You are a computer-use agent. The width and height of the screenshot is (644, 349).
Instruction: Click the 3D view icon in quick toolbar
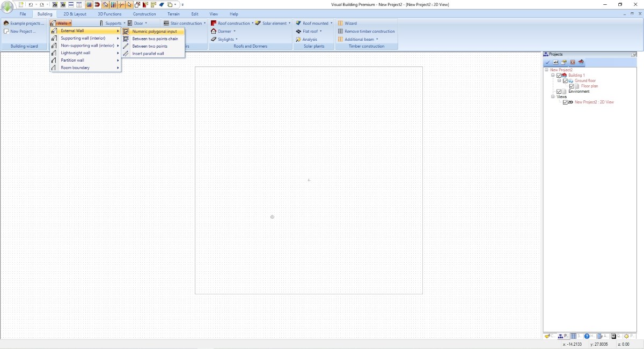click(x=63, y=4)
